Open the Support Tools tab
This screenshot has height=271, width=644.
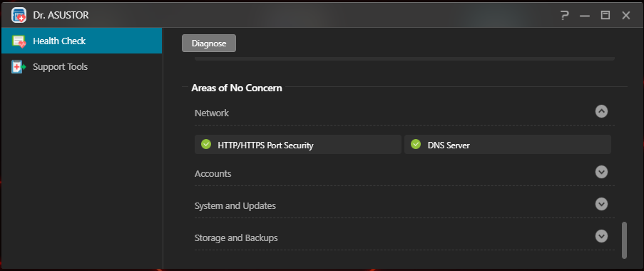[82, 66]
